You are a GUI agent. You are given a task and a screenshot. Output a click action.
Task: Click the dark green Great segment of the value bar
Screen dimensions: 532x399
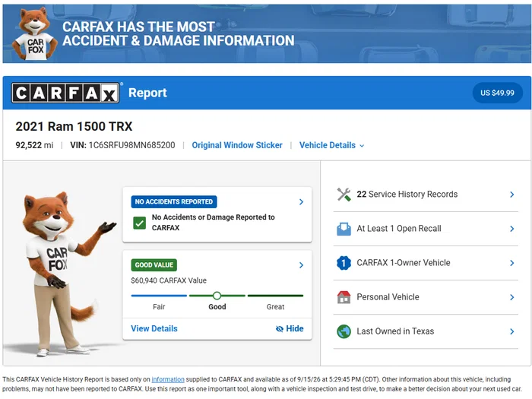click(x=275, y=296)
